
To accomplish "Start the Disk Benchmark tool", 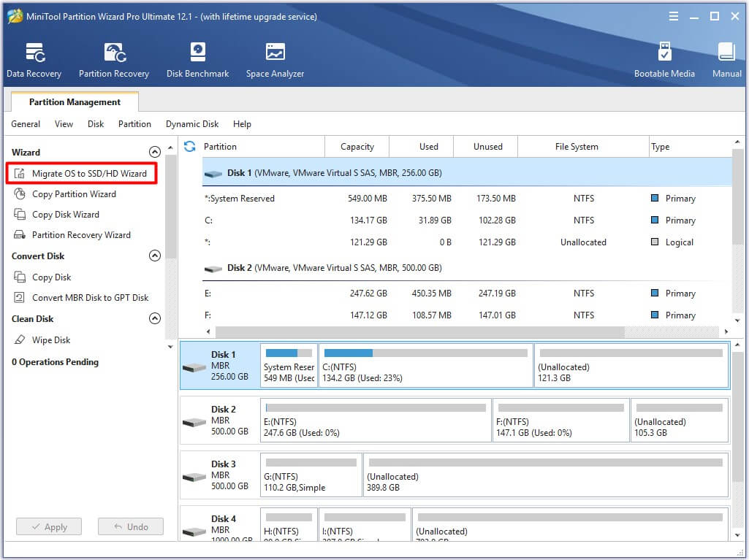I will [197, 60].
